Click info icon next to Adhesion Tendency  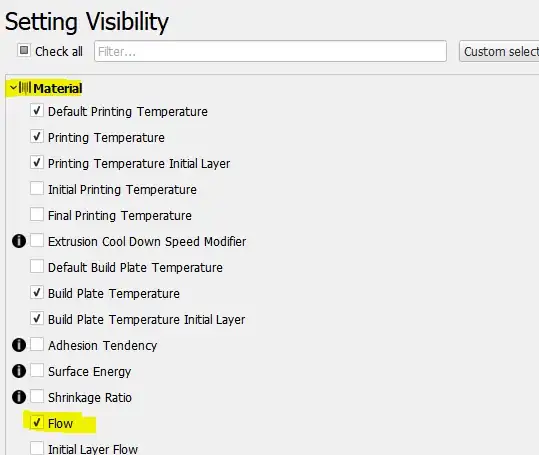coord(19,345)
